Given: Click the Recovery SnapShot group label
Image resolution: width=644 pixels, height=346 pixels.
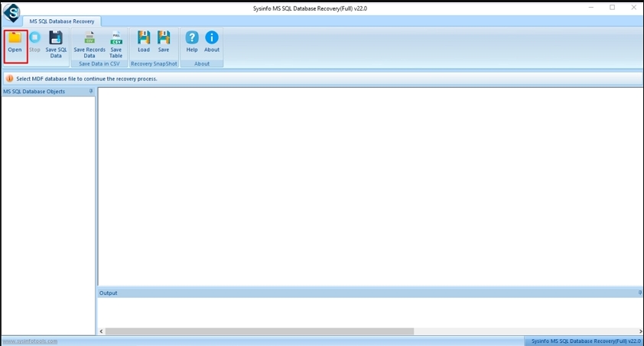Looking at the screenshot, I should [x=154, y=64].
